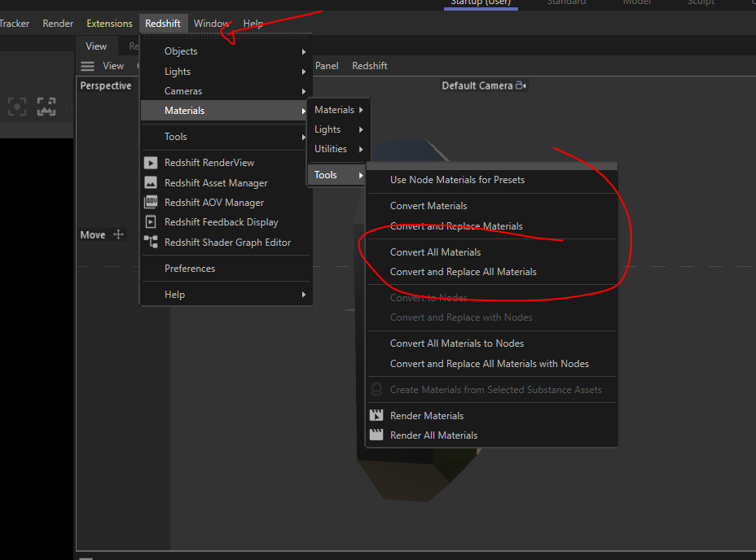The width and height of the screenshot is (756, 560).
Task: Click the Move tool label
Action: [93, 235]
